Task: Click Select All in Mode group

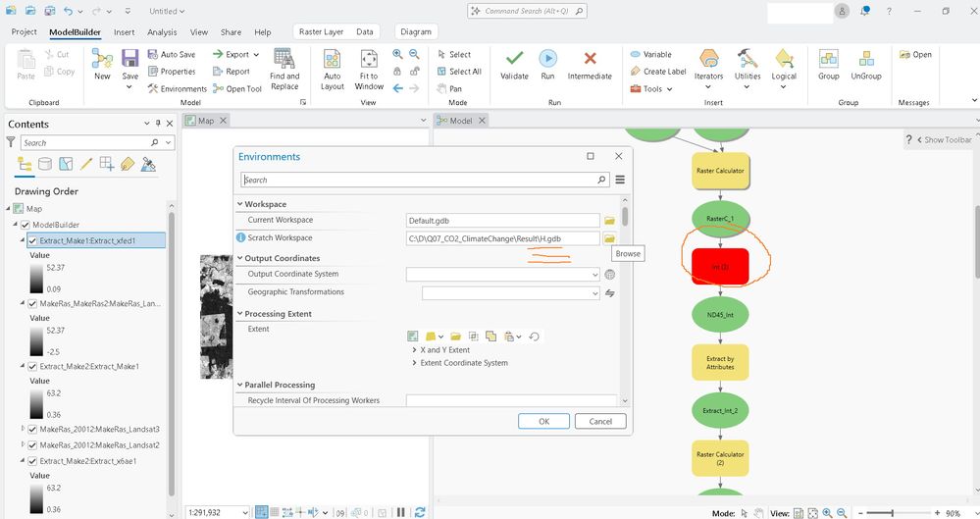Action: coord(459,72)
